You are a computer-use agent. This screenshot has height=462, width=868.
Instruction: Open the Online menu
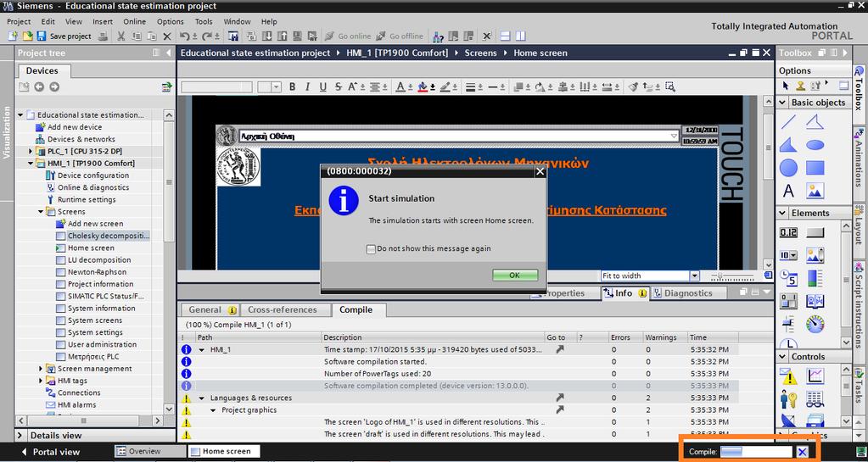click(135, 21)
